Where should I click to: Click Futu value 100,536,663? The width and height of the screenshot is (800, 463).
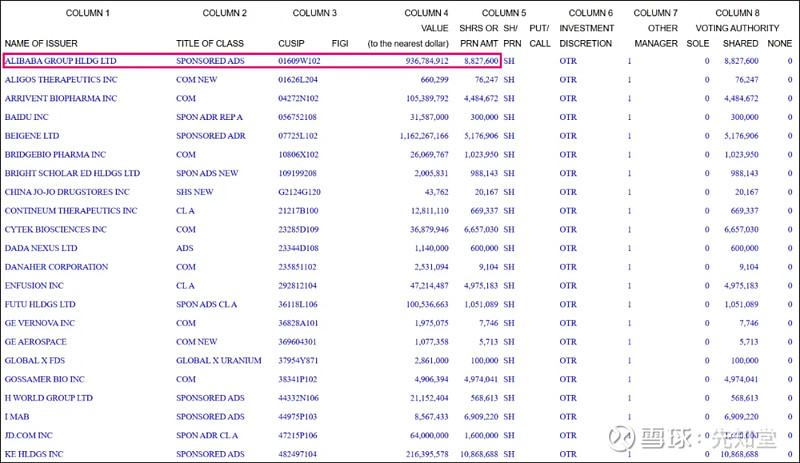tap(428, 304)
